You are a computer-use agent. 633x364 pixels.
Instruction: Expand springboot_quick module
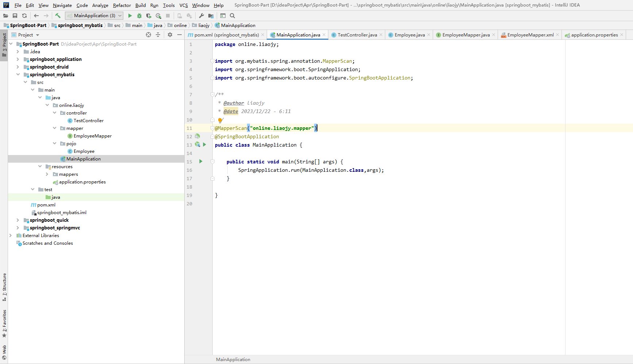18,220
